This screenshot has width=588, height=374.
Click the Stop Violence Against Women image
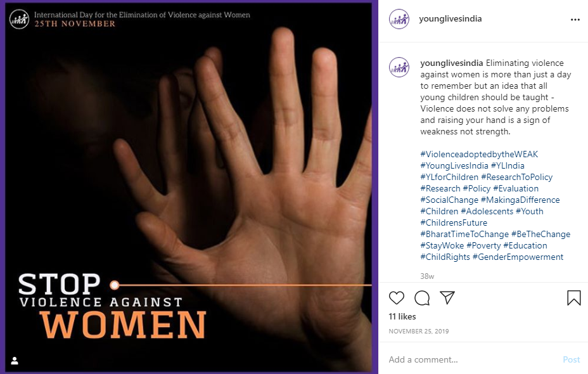[189, 187]
